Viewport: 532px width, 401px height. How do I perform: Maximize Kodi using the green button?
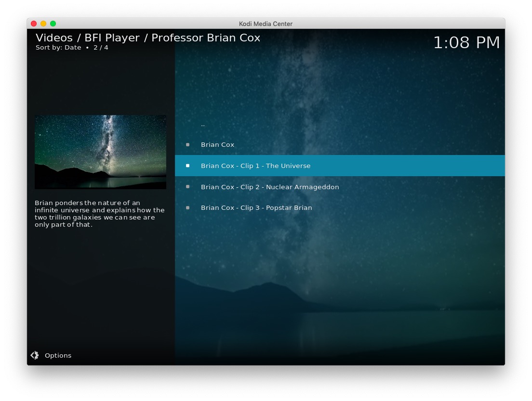tap(53, 24)
